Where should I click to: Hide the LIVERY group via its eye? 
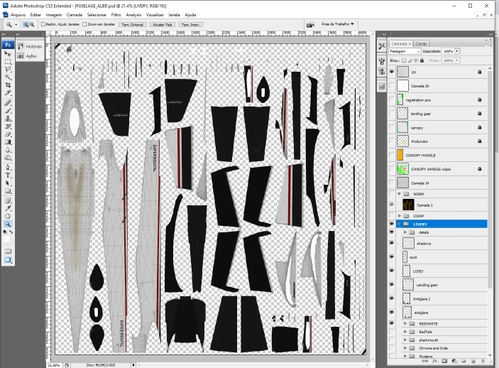tap(392, 224)
